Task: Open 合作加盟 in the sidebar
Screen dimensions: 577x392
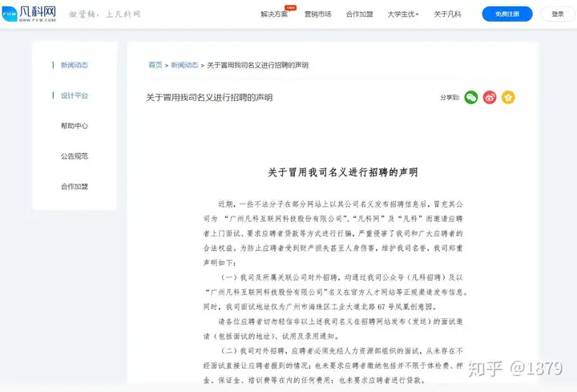Action: (75, 187)
